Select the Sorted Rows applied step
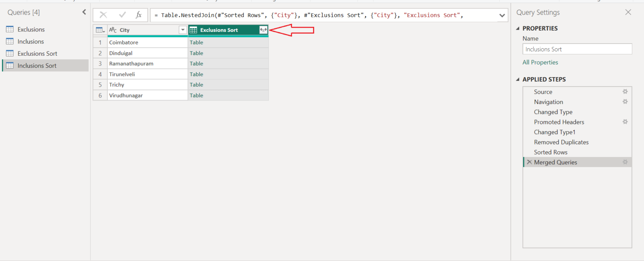The width and height of the screenshot is (644, 261). [577, 152]
